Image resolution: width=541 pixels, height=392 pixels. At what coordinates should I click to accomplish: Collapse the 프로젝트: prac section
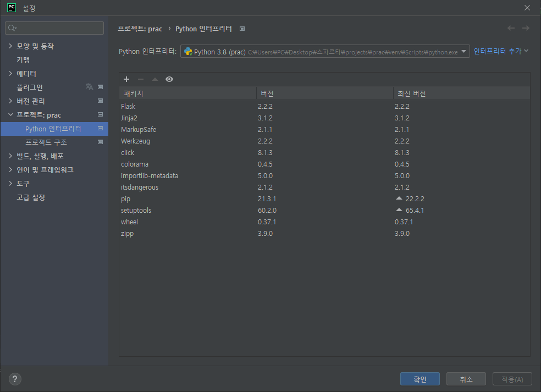pyautogui.click(x=10, y=114)
